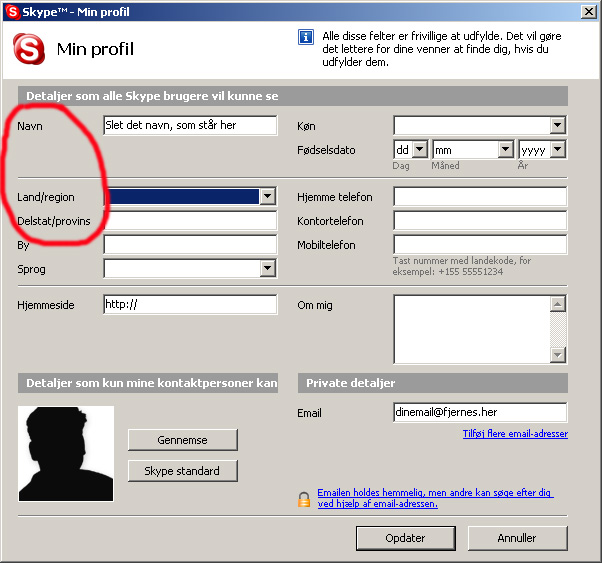Click the Mobiltelefon input field
This screenshot has width=602, height=563.
tap(480, 245)
